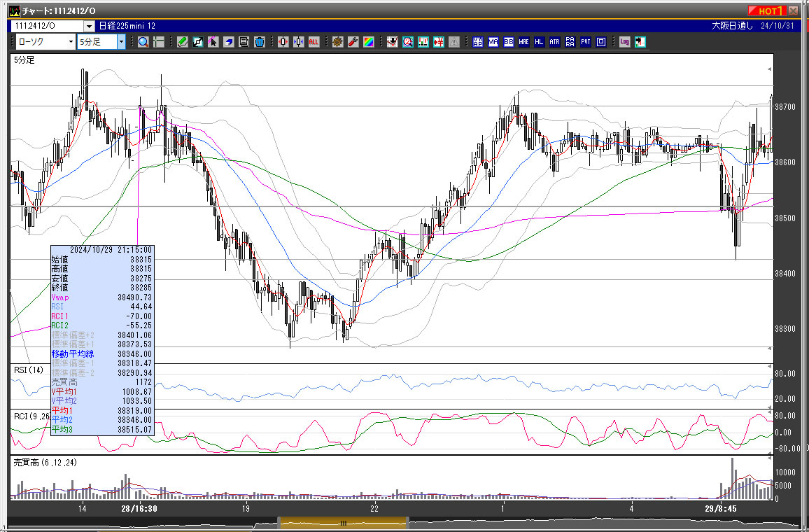Click the 大阪日通し session label
809x532 pixels.
pyautogui.click(x=733, y=26)
